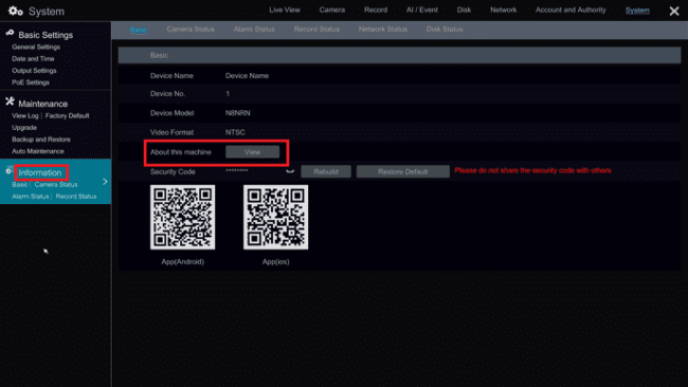Click the System gear icon in header
Image resolution: width=688 pixels, height=387 pixels.
point(15,11)
